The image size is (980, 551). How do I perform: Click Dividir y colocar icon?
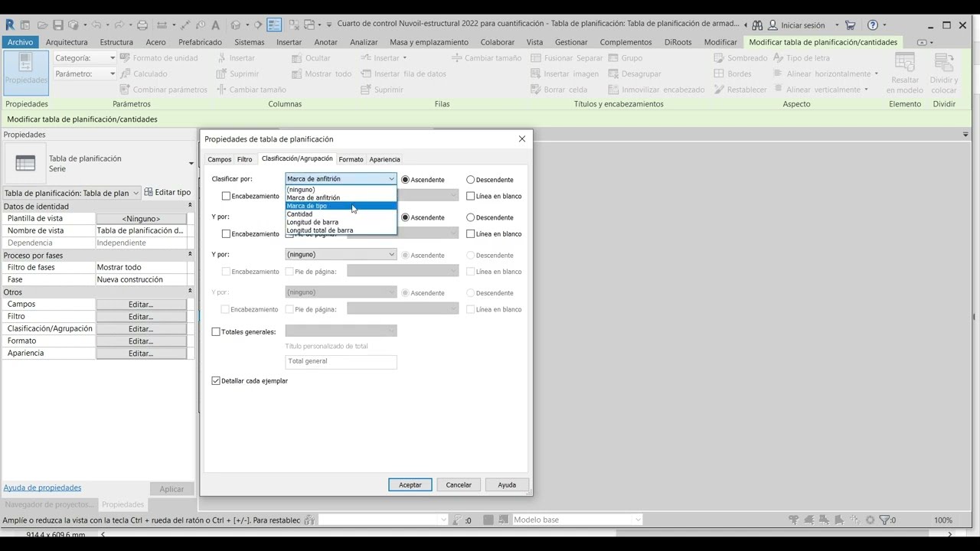point(944,73)
